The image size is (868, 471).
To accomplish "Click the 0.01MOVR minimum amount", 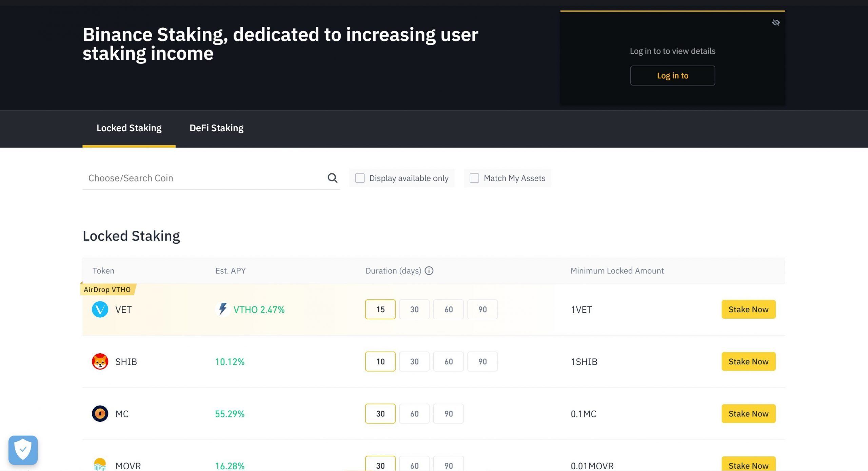I will [592, 466].
